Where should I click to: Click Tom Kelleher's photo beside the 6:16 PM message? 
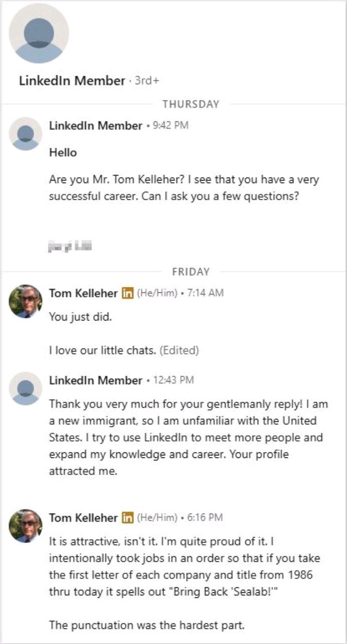26,526
